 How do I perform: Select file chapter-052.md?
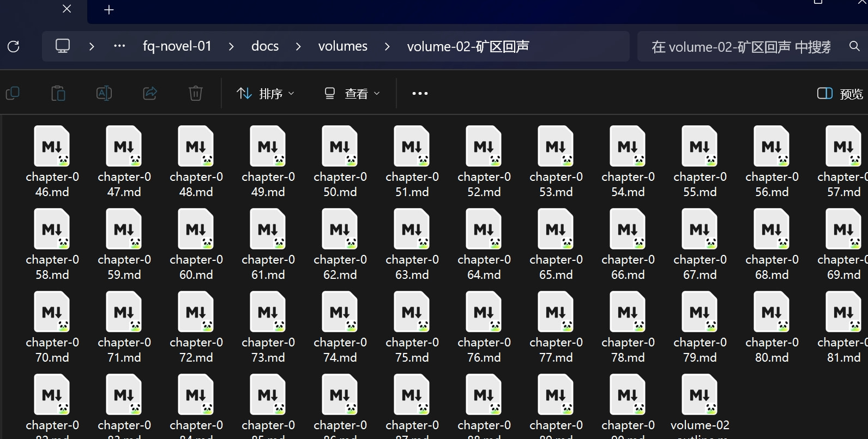(x=484, y=161)
